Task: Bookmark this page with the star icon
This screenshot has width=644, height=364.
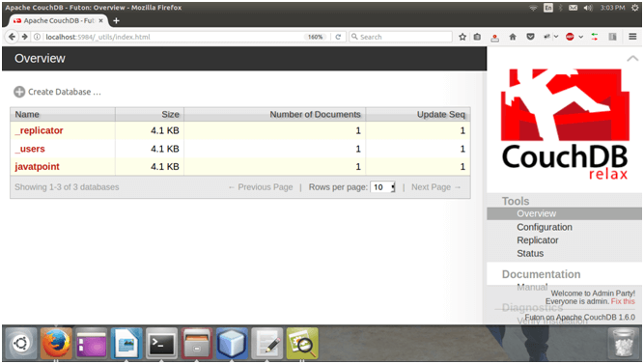Action: (462, 37)
